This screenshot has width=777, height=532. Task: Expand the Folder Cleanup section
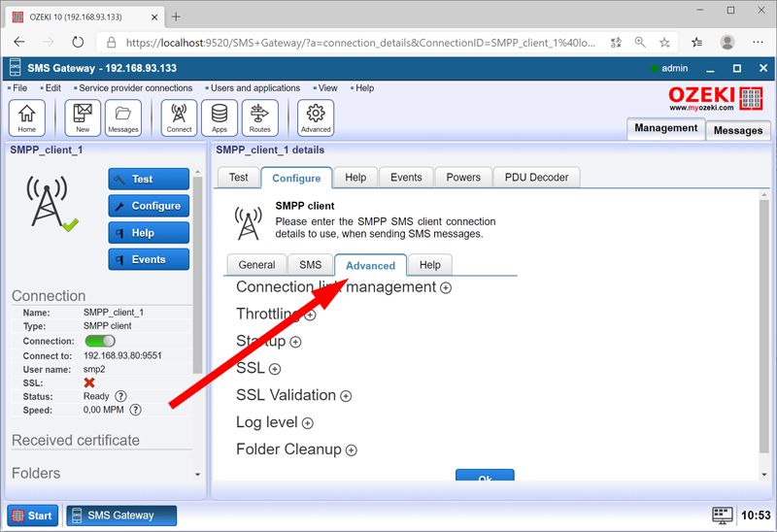click(352, 450)
